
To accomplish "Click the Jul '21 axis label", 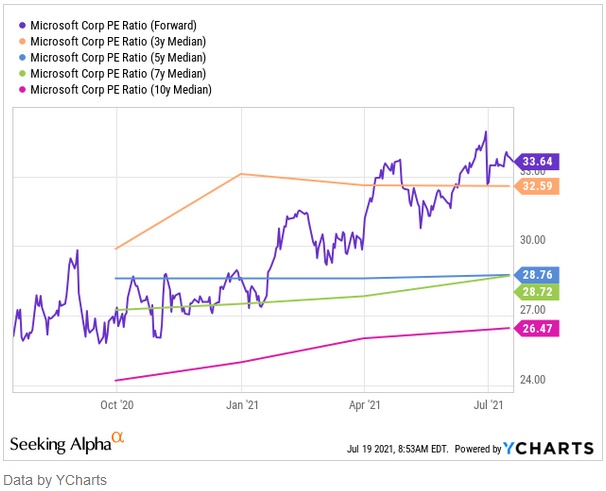I will point(488,405).
